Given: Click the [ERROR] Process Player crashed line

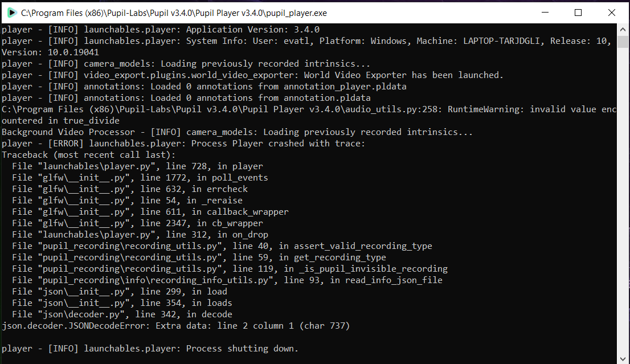Looking at the screenshot, I should [x=183, y=144].
